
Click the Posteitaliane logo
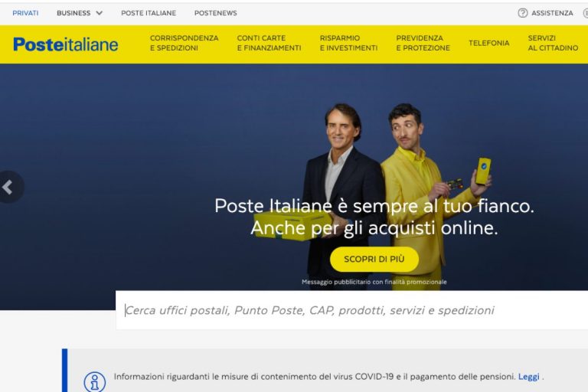(x=66, y=44)
